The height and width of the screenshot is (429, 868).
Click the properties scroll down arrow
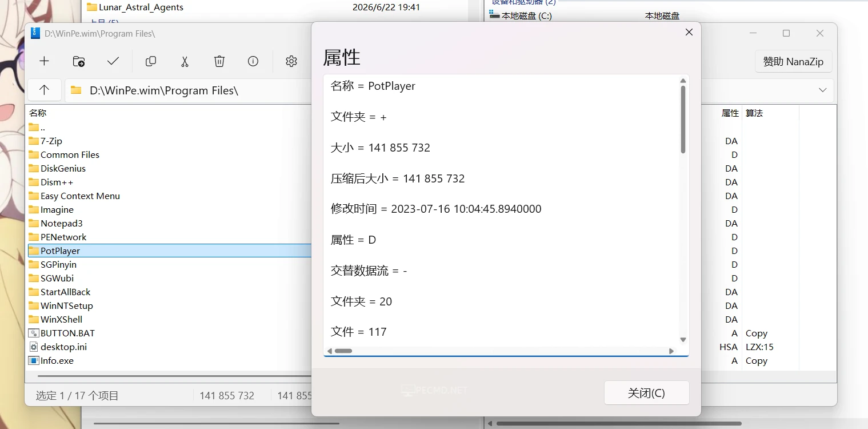pos(683,340)
